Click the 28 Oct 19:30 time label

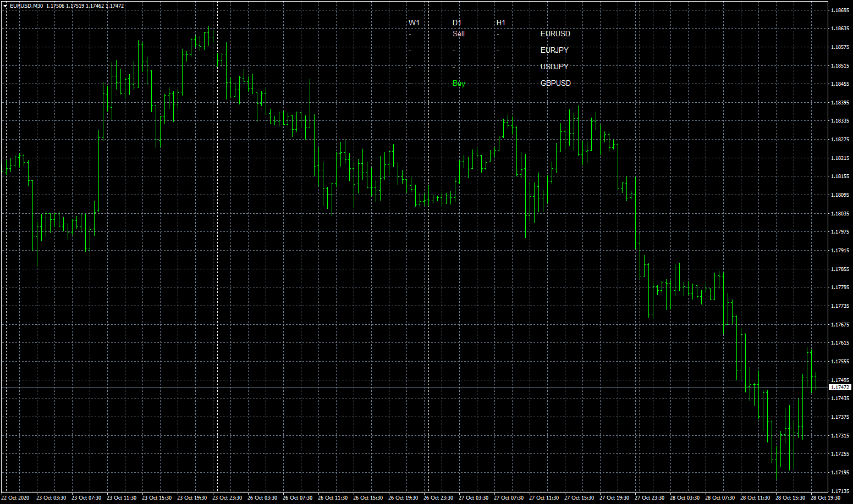(826, 498)
